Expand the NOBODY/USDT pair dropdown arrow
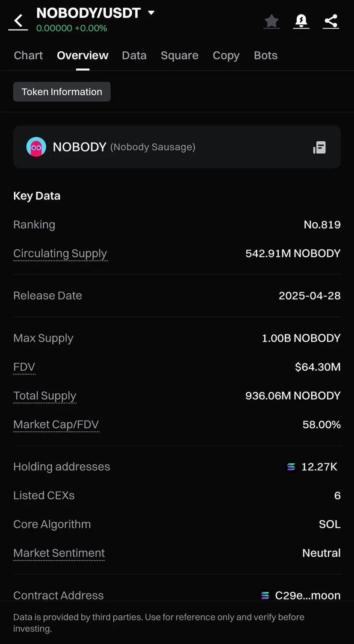The width and height of the screenshot is (354, 644). point(151,13)
